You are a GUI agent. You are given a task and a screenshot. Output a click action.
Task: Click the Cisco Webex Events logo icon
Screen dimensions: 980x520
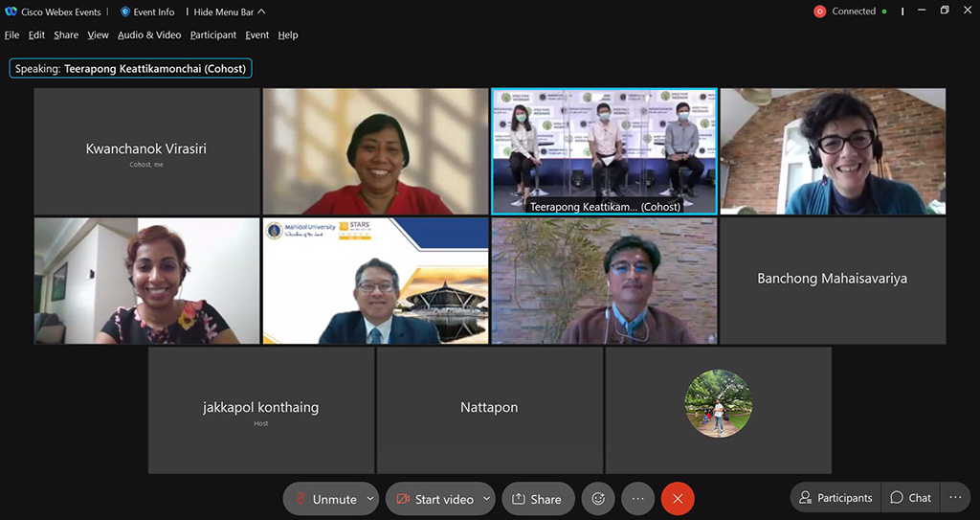click(x=11, y=11)
